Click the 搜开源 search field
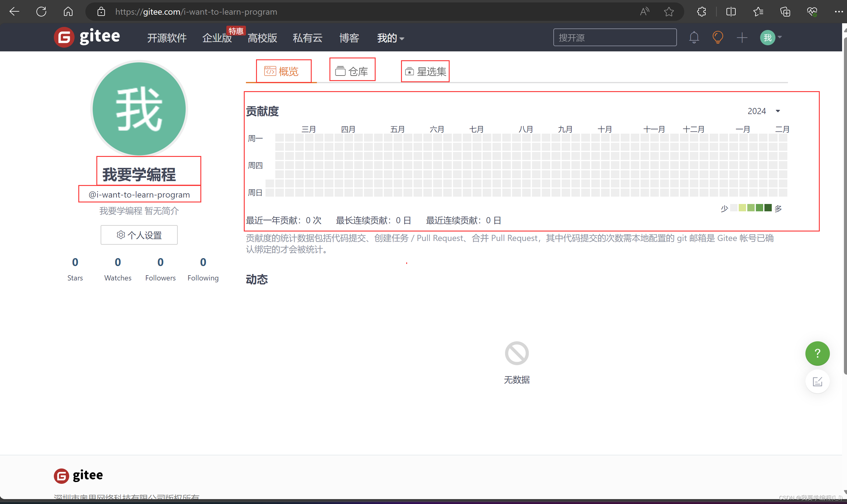847x504 pixels. point(614,37)
